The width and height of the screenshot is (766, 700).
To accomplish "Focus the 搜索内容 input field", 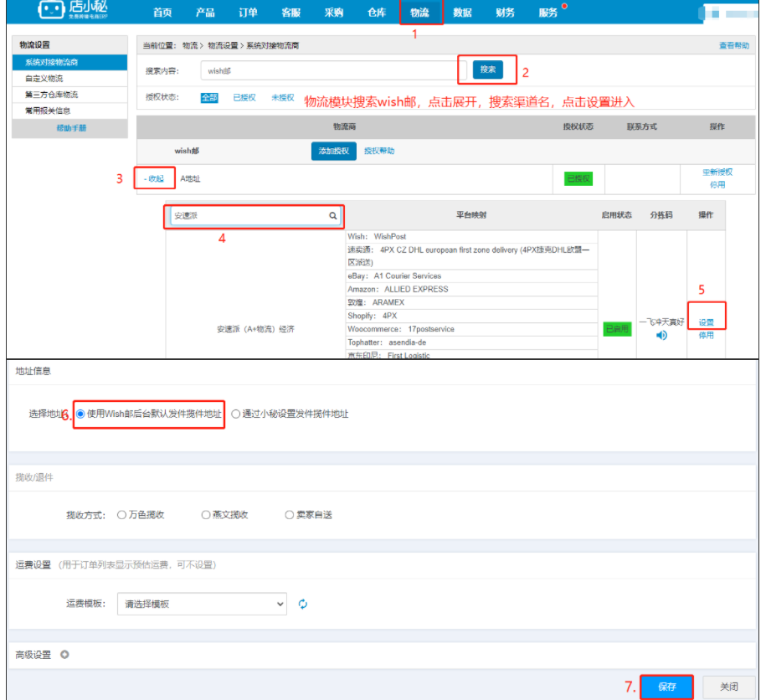I will coord(334,71).
